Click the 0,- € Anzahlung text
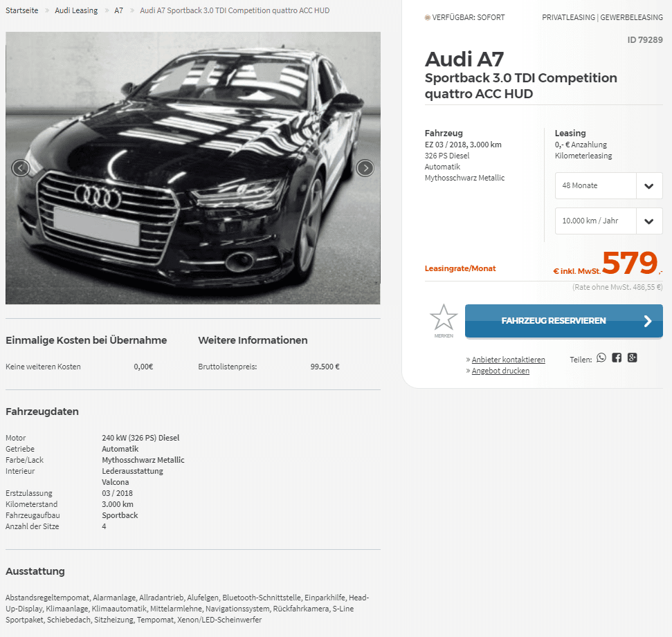Image resolution: width=672 pixels, height=637 pixels. [581, 145]
